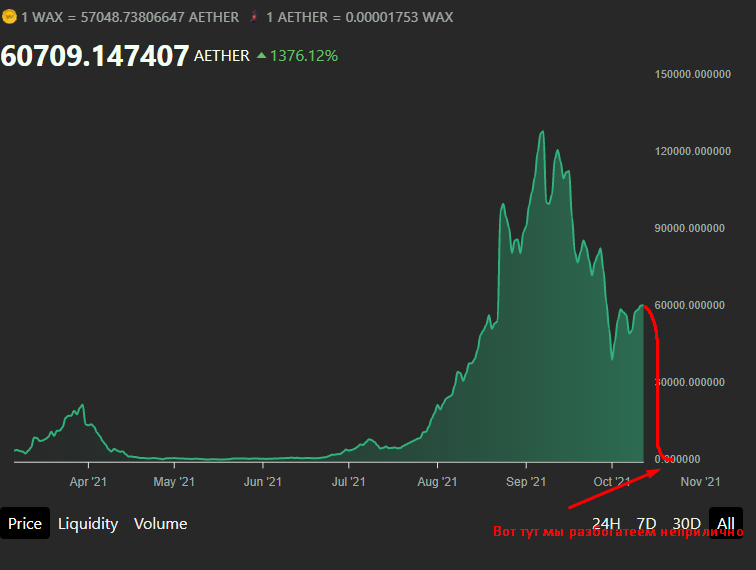Click the 150000.000000 y-axis label
756x570 pixels.
tap(692, 74)
